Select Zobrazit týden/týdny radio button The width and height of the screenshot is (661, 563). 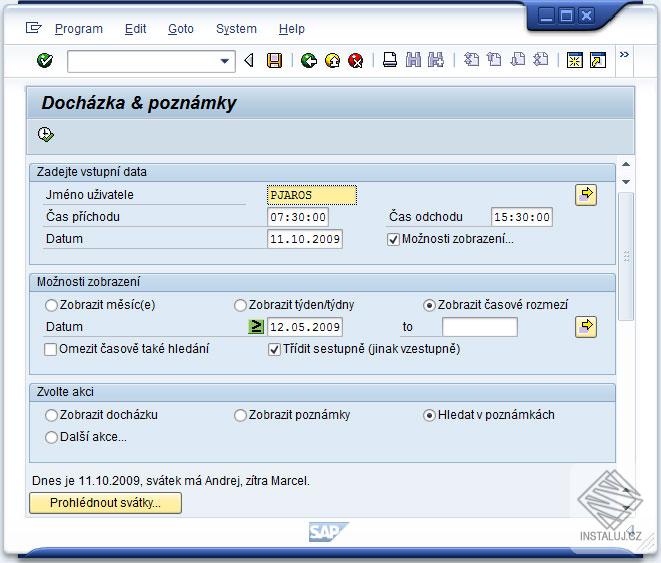tap(240, 305)
